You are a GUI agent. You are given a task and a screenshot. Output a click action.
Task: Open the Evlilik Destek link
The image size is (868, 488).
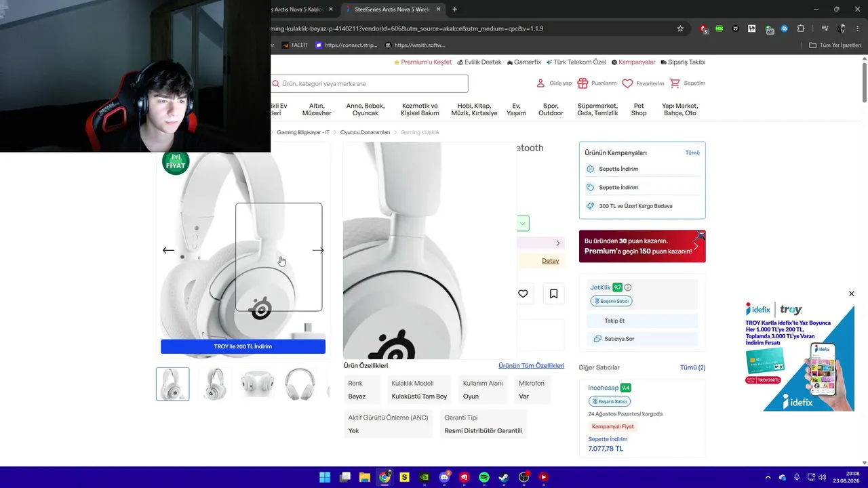pyautogui.click(x=479, y=62)
